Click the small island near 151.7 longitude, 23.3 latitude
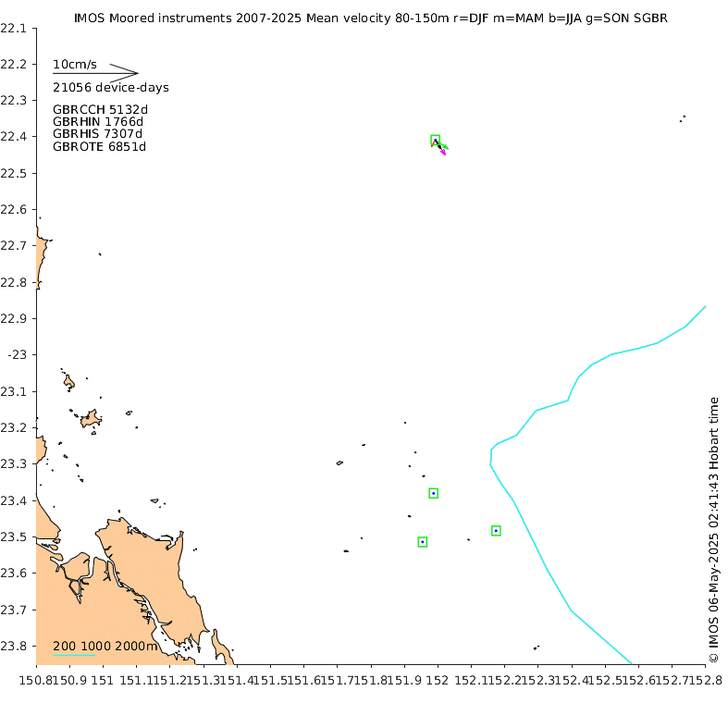728x703 pixels. pyautogui.click(x=339, y=462)
